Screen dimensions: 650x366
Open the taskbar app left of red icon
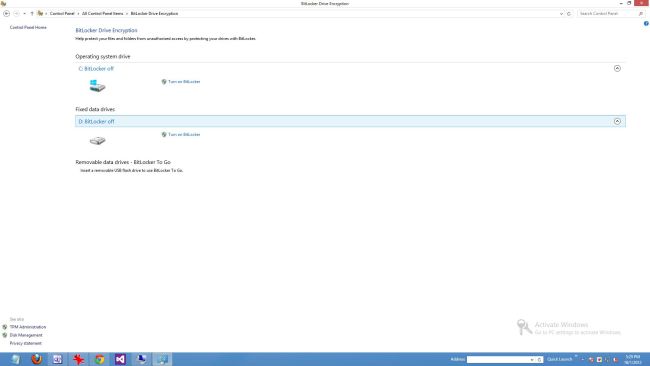tap(58, 359)
